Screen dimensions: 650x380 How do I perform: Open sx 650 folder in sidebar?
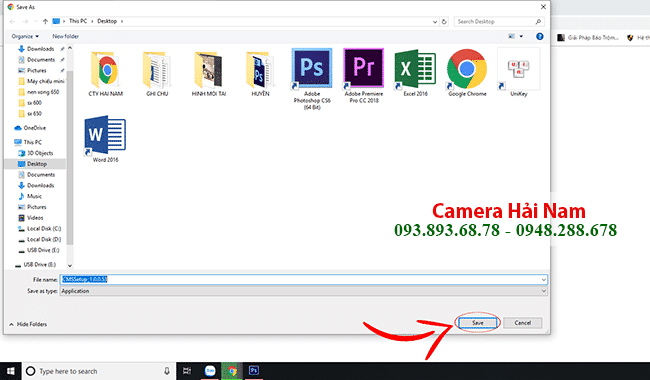pyautogui.click(x=30, y=114)
